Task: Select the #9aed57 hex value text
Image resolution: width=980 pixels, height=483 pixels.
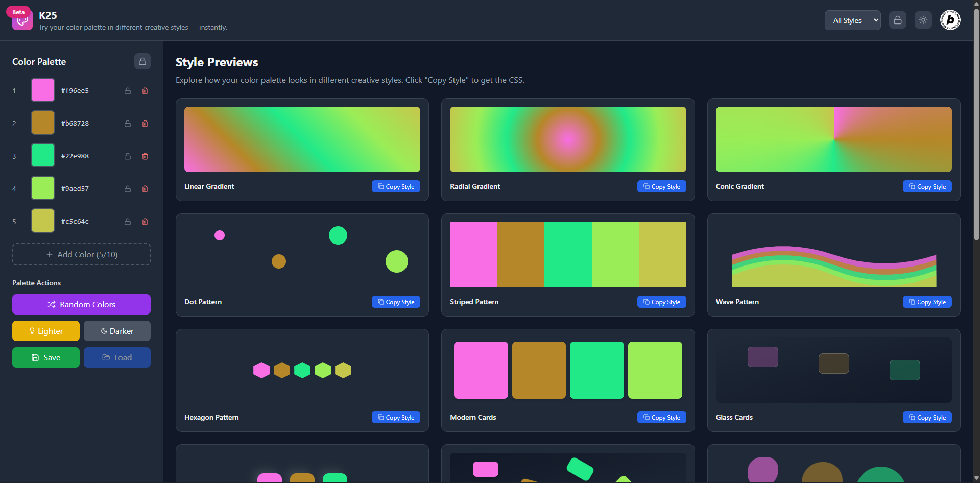Action: (75, 188)
